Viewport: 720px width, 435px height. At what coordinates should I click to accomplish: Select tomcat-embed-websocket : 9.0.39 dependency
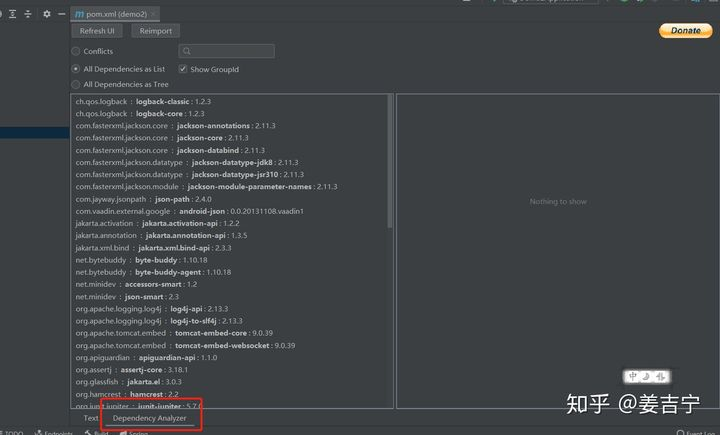(186, 345)
